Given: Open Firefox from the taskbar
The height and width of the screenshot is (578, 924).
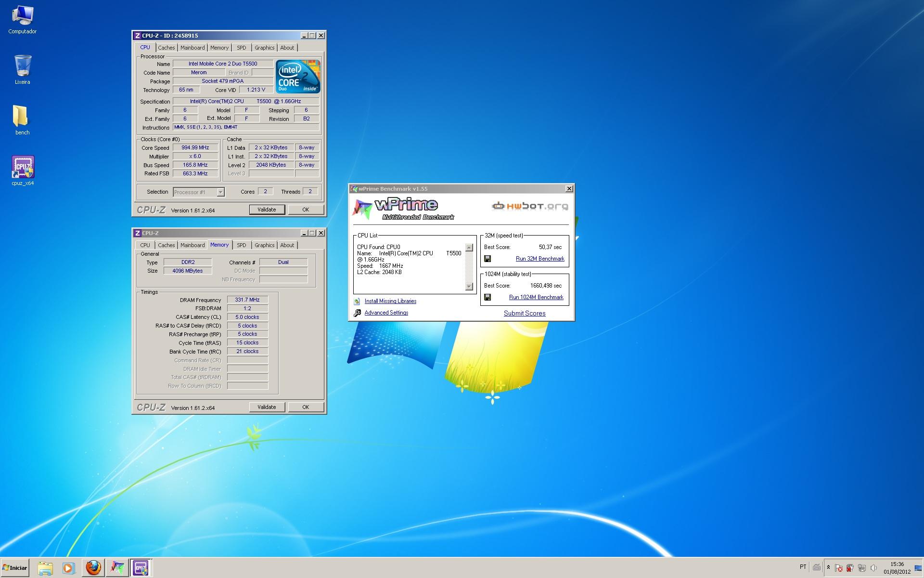Looking at the screenshot, I should pos(93,568).
